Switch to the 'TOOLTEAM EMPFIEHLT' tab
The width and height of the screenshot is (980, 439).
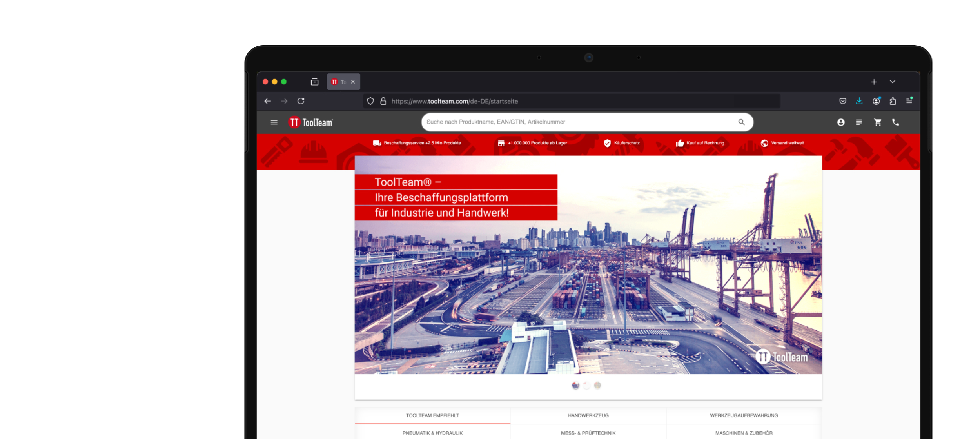(432, 415)
